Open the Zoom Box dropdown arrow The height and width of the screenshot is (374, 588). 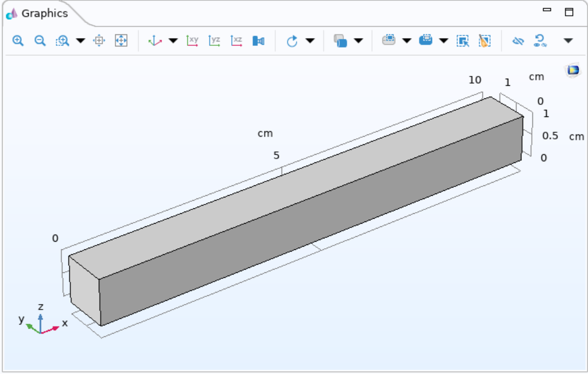pyautogui.click(x=79, y=40)
